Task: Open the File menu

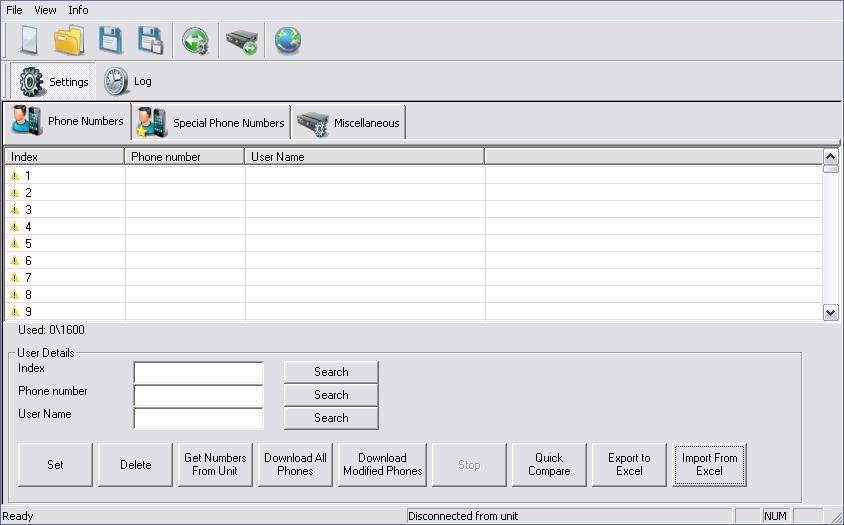Action: tap(14, 10)
